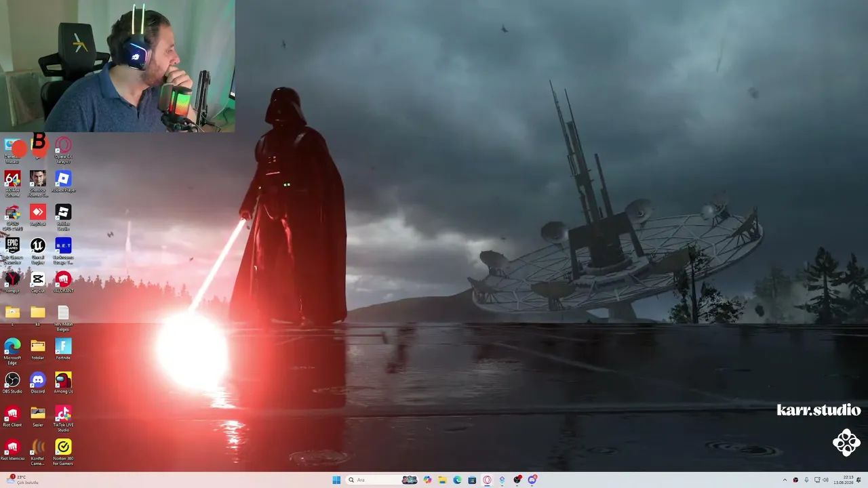
Task: Switch to Discord in the taskbar
Action: pyautogui.click(x=532, y=480)
